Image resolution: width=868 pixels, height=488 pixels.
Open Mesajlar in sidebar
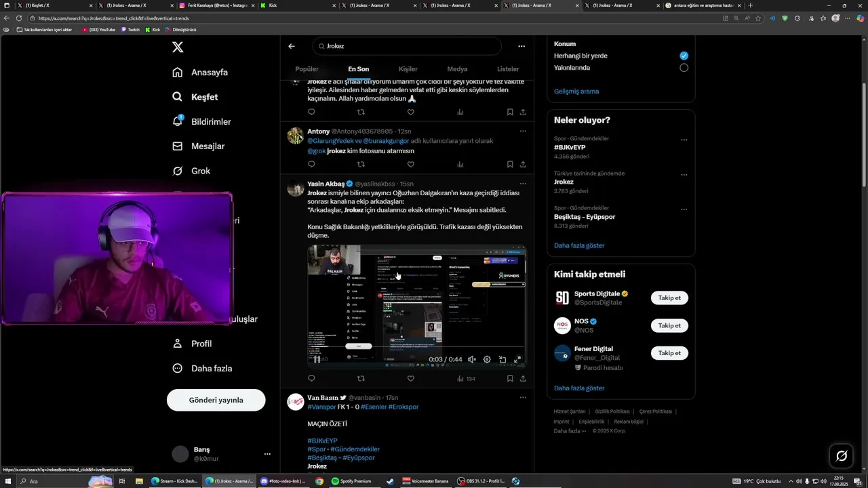pos(199,146)
